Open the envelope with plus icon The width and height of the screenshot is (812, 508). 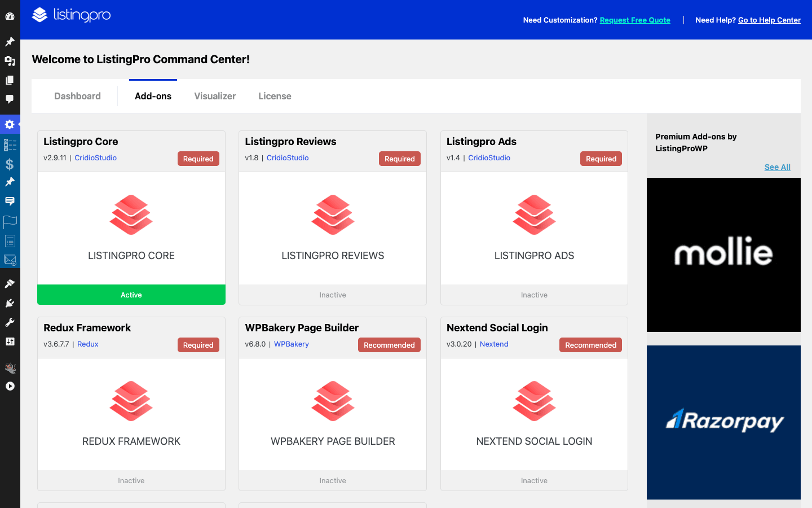pyautogui.click(x=10, y=260)
